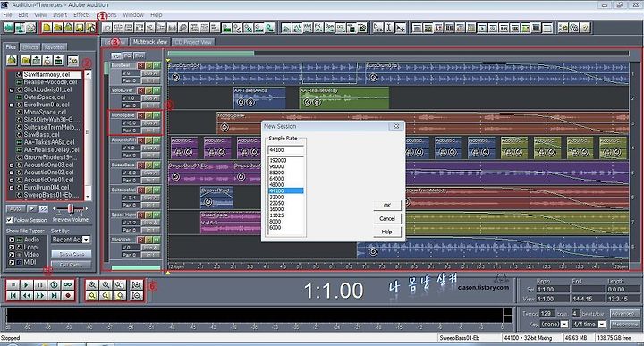Click the Save Session disk icon
Viewport: 644px width, 346px height.
click(x=80, y=28)
